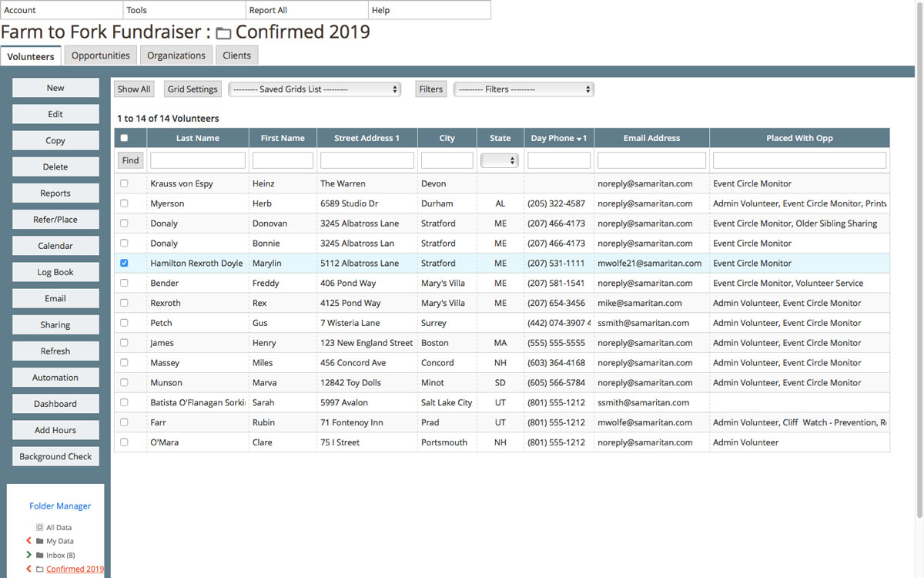Open the Tools menu
Image resolution: width=924 pixels, height=578 pixels.
pyautogui.click(x=185, y=10)
